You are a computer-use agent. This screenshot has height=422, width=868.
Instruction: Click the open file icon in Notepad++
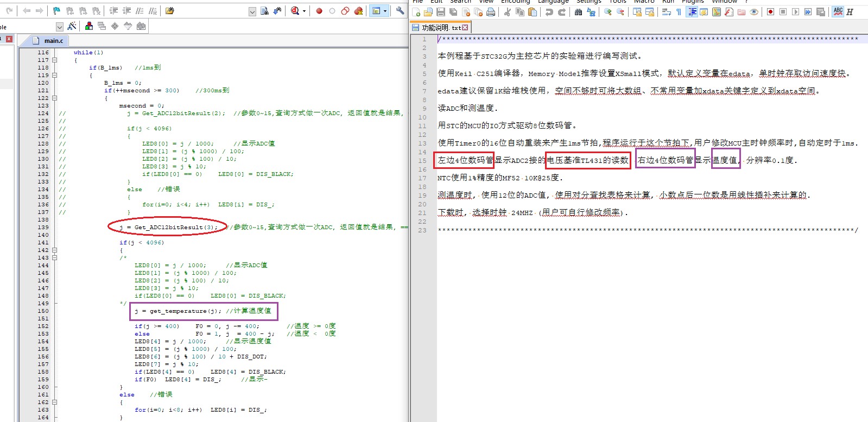[428, 12]
